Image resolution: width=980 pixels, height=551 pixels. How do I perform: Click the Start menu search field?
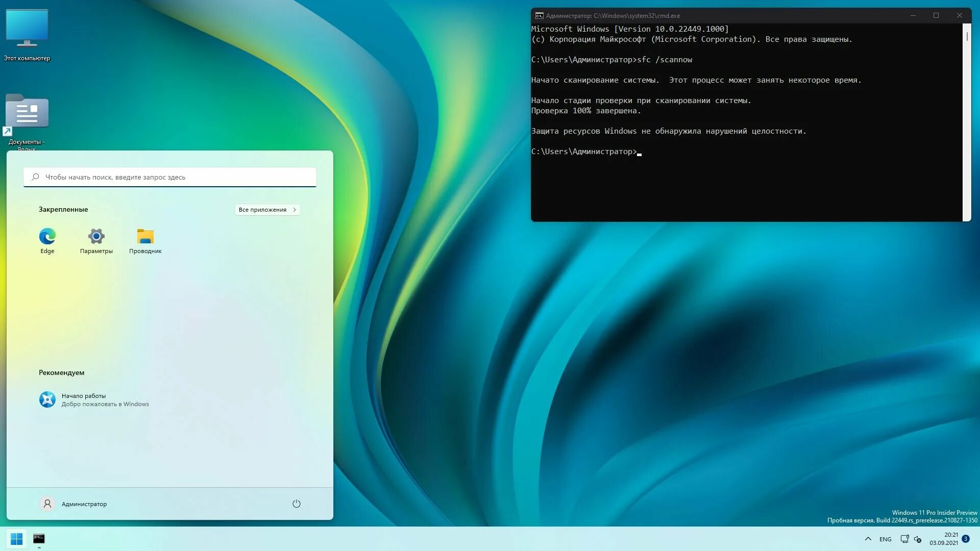click(x=169, y=177)
